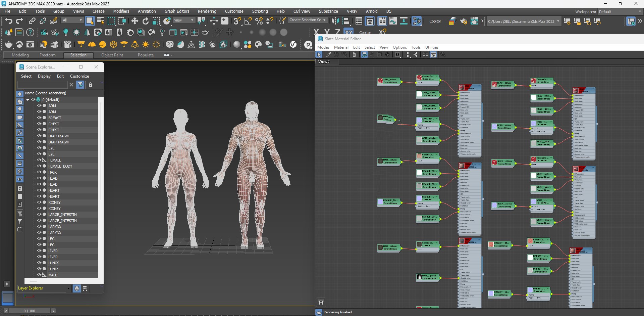
Task: Open the 'View' reference coordinate dropdown
Action: click(183, 20)
